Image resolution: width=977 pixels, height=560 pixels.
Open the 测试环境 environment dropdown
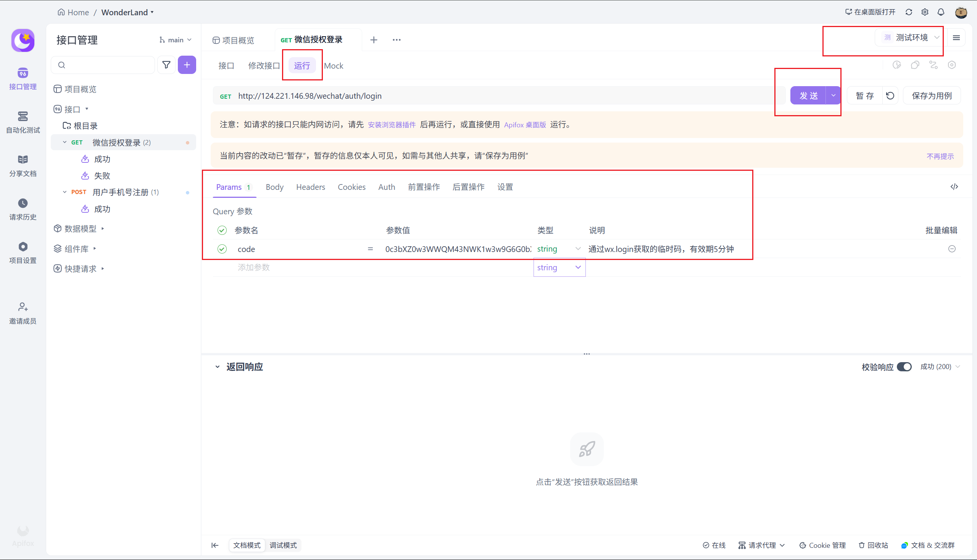pyautogui.click(x=912, y=38)
